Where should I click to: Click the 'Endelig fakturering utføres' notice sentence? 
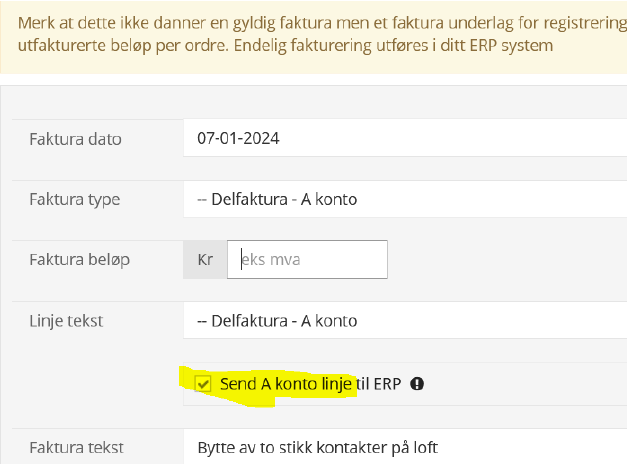[393, 45]
